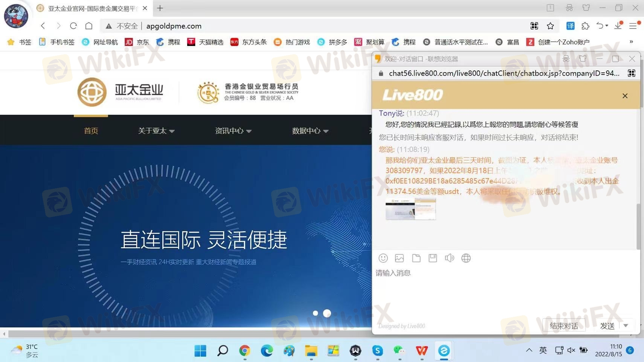Open the Windows Start button
This screenshot has width=644, height=362.
(200, 351)
